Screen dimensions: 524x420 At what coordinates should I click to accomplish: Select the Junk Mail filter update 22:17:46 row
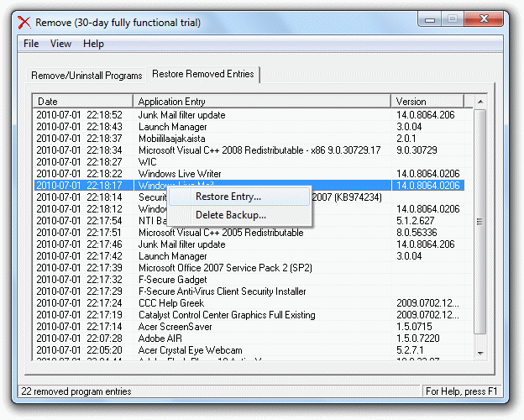click(249, 244)
